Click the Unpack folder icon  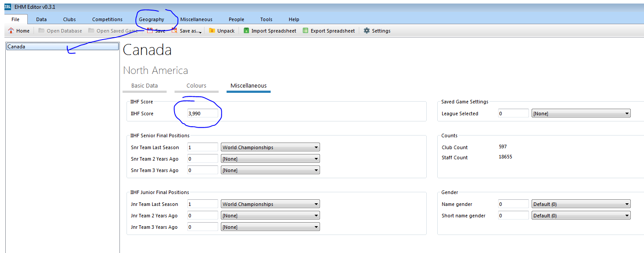click(212, 31)
